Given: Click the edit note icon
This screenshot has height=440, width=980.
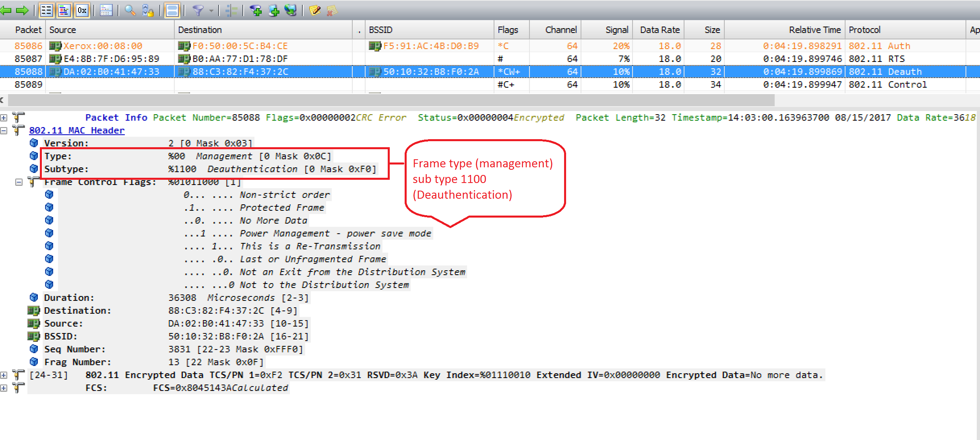Looking at the screenshot, I should click(315, 10).
